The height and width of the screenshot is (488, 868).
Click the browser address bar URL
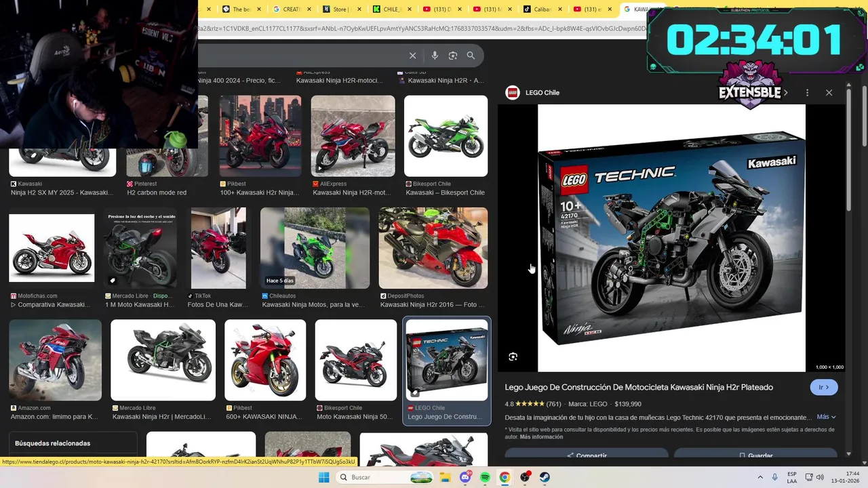tap(420, 28)
